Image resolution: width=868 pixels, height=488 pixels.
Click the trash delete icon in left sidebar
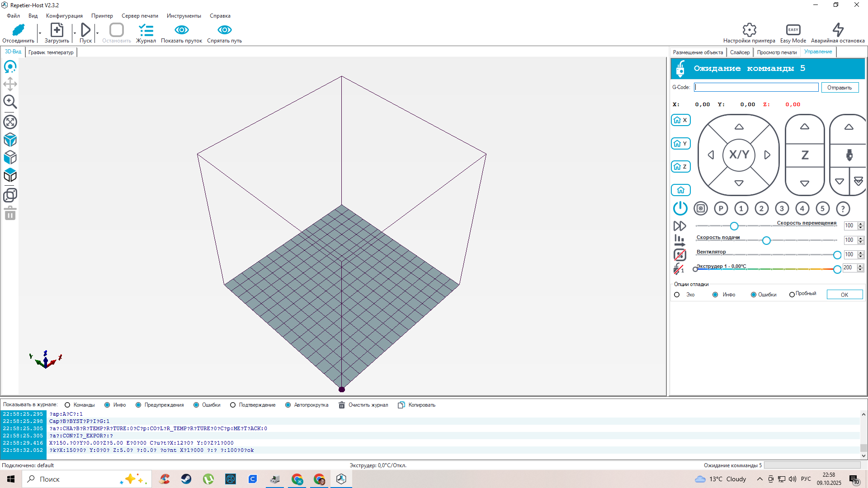pos(10,213)
